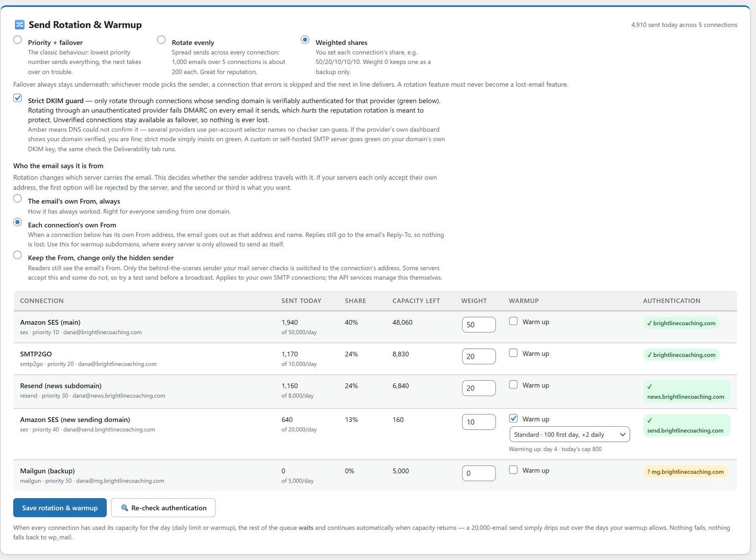This screenshot has width=756, height=560.
Task: Click the SENT TODAY column header
Action: pyautogui.click(x=301, y=301)
